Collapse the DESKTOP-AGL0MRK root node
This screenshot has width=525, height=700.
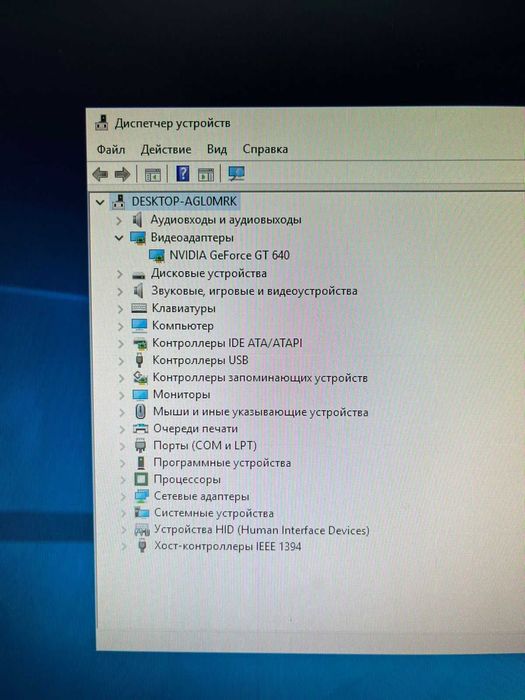pos(100,202)
